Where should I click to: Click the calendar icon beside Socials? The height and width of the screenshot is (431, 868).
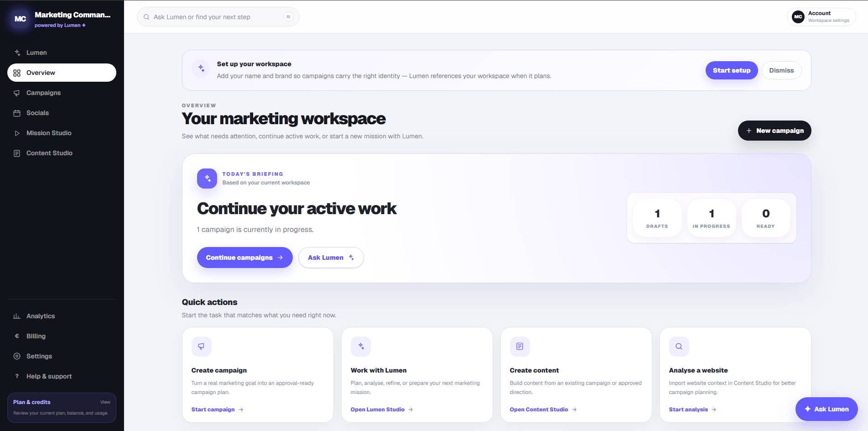point(17,113)
